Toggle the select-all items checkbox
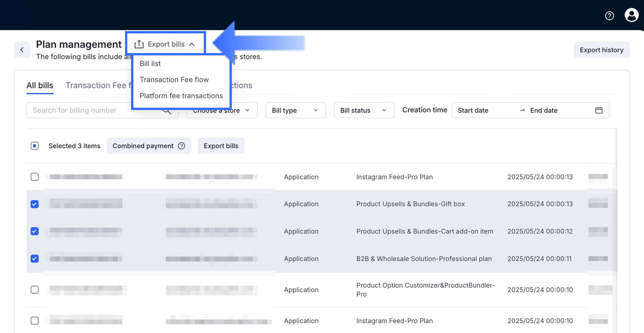644x333 pixels. [x=34, y=146]
